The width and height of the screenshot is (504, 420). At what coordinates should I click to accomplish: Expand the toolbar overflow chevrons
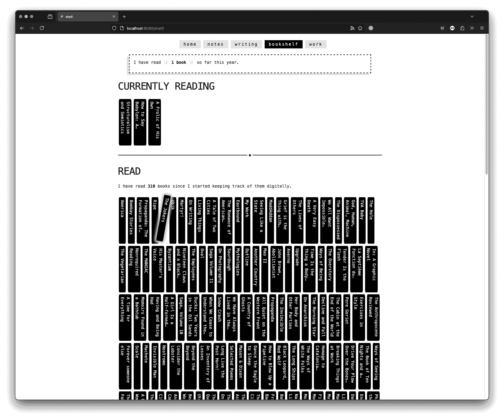(x=472, y=28)
